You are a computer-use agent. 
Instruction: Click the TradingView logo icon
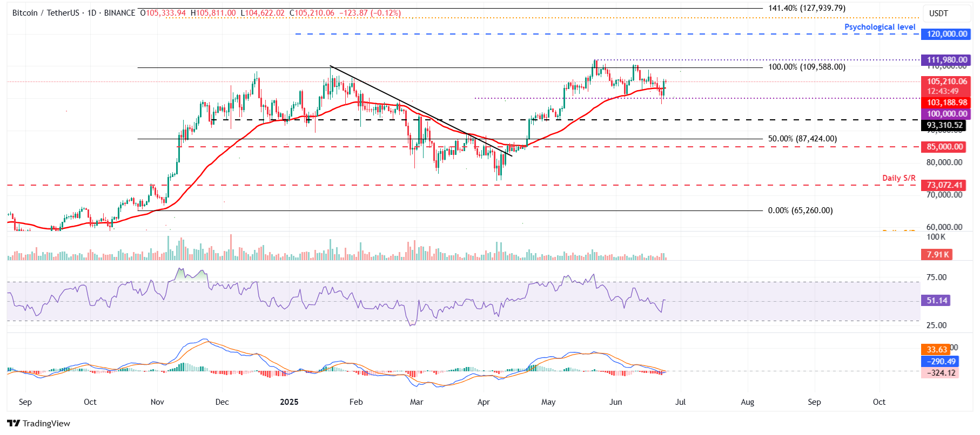coord(14,423)
